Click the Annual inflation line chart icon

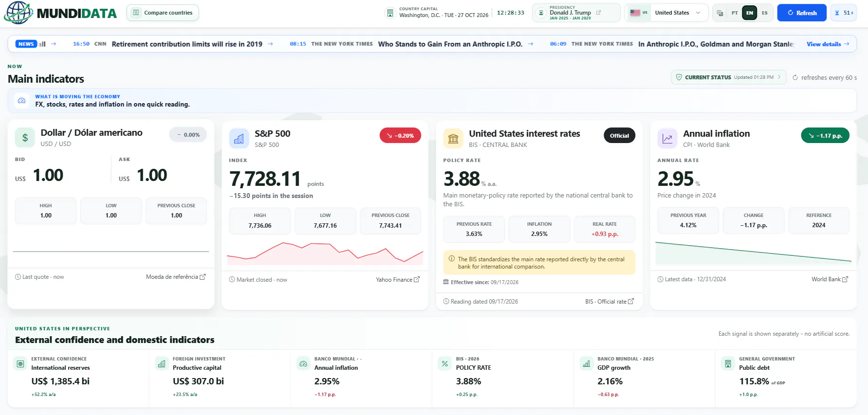[x=667, y=139]
